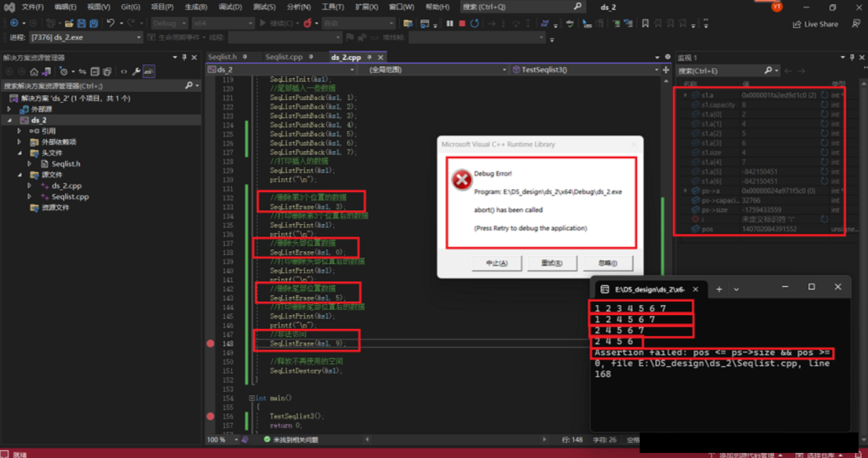Switch to the Seqlist.h tab
868x458 pixels.
tap(222, 57)
